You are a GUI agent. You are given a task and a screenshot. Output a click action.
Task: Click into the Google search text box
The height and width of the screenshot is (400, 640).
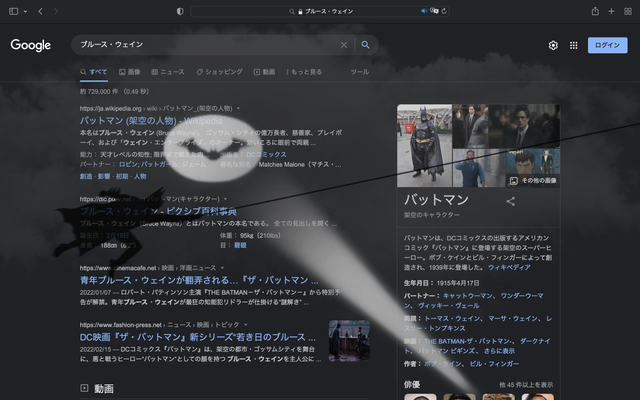[208, 45]
